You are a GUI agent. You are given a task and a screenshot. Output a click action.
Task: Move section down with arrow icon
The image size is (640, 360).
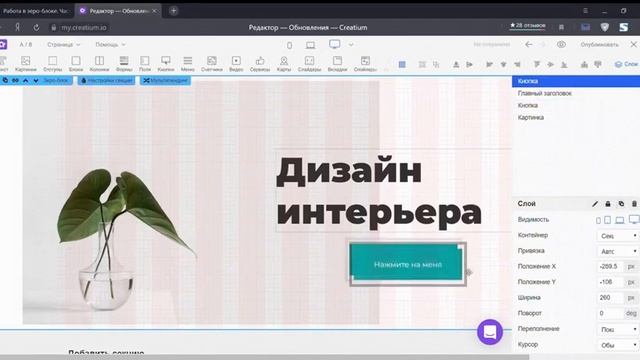[36, 80]
